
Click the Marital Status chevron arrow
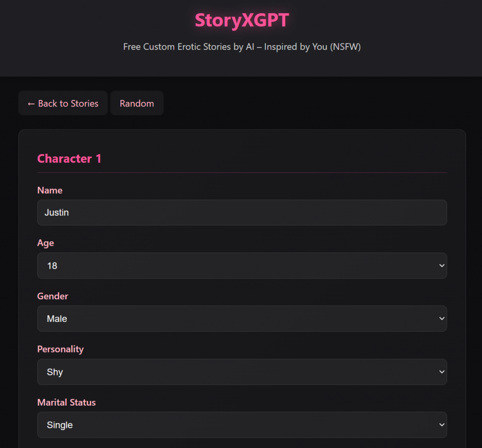[x=442, y=425]
